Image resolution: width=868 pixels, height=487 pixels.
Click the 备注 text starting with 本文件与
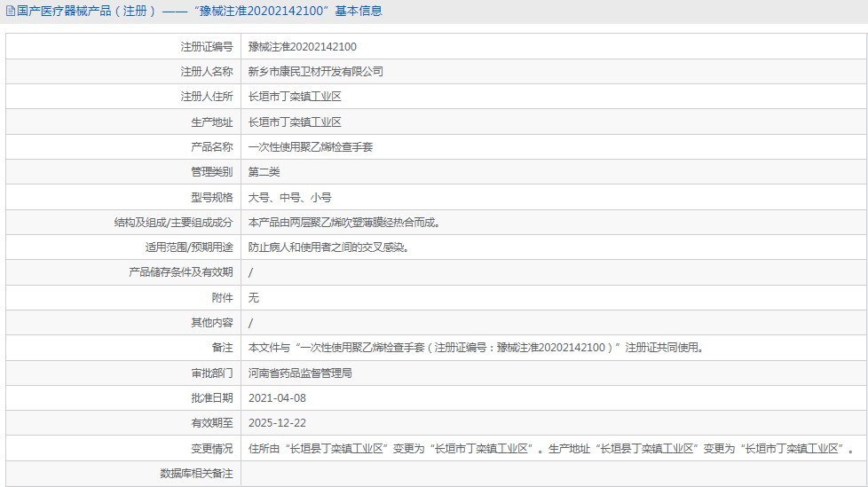coord(476,348)
